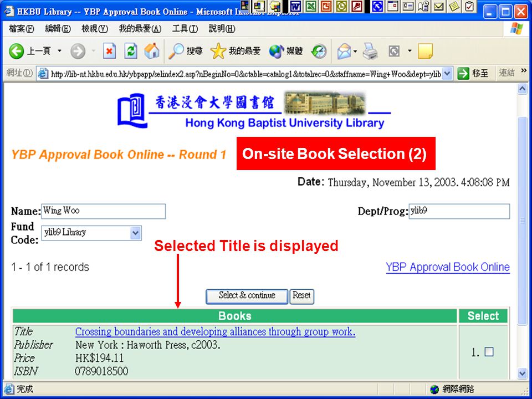Screen dimensions: 532x399
Task: Click the price HK$194.11
Action: [99, 358]
